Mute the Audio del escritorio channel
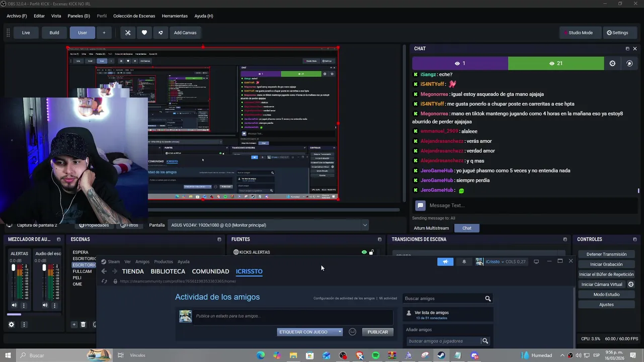This screenshot has width=644, height=362. tap(45, 305)
